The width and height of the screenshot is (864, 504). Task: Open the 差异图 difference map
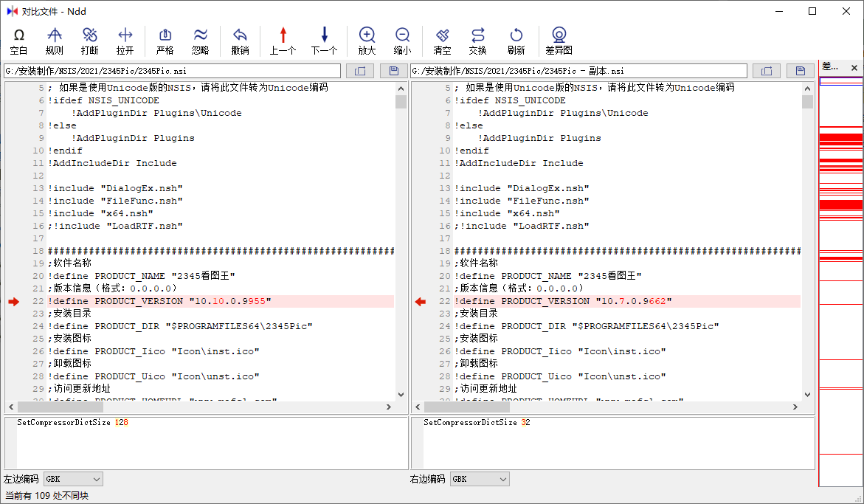[559, 41]
